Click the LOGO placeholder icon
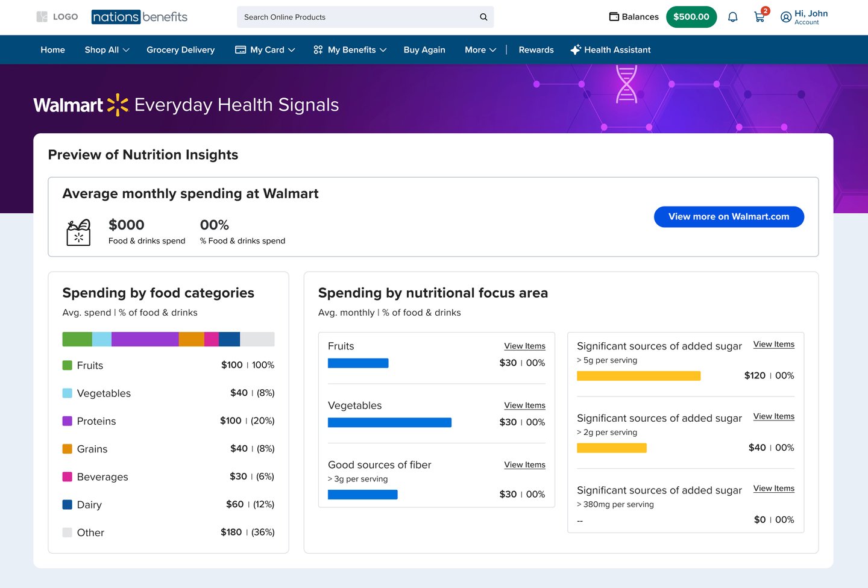 pos(42,17)
